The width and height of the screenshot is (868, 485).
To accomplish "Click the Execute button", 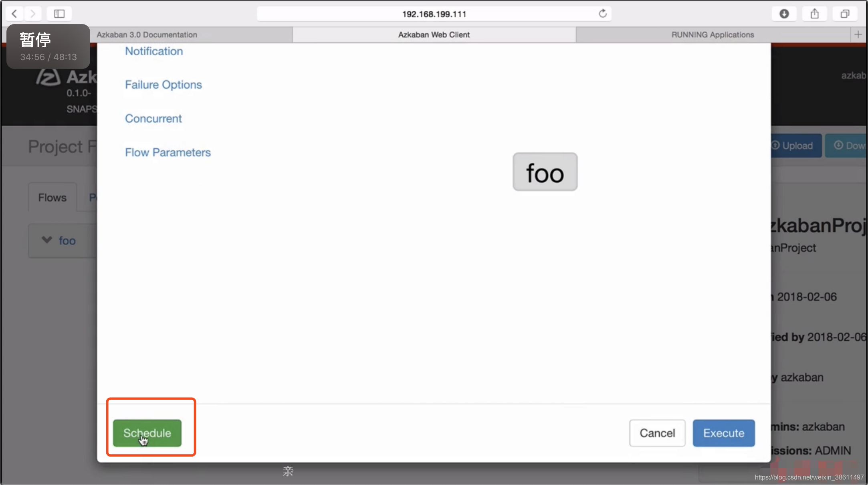I will 724,433.
